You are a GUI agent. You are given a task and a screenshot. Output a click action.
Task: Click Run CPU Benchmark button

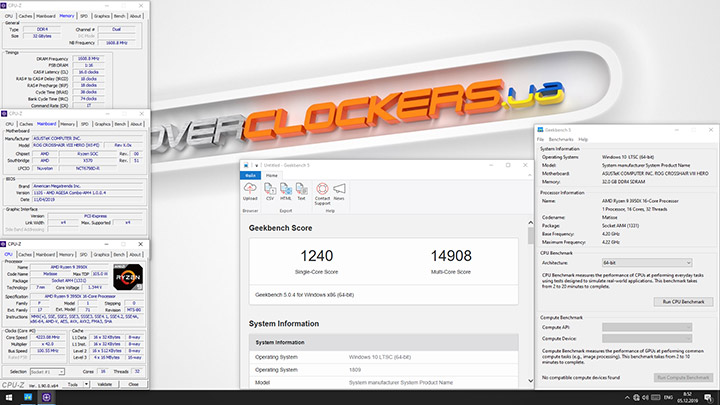click(x=683, y=302)
